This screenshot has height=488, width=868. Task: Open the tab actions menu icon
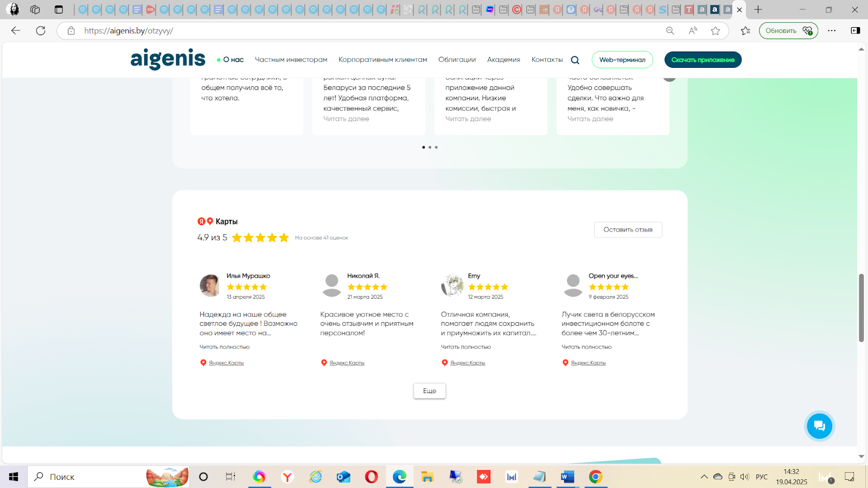point(59,9)
